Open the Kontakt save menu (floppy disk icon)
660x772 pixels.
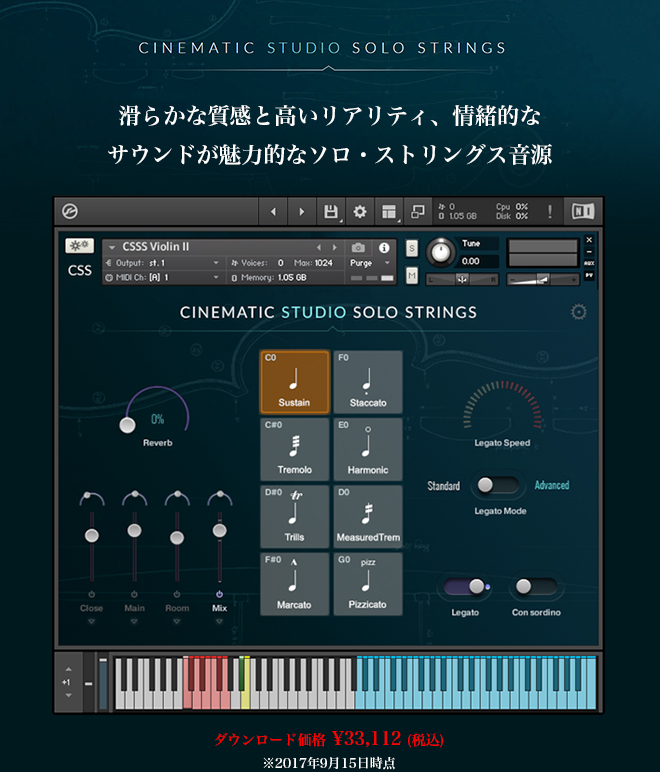click(329, 212)
